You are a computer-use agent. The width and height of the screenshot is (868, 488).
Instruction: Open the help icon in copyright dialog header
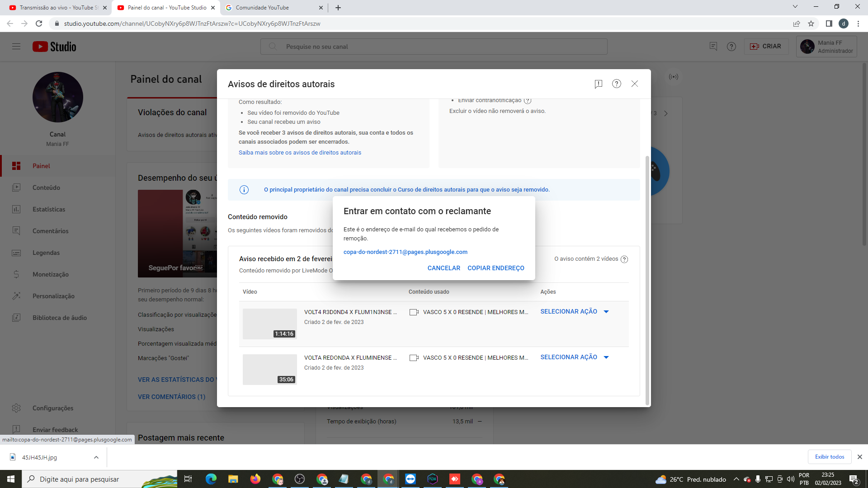coord(616,84)
